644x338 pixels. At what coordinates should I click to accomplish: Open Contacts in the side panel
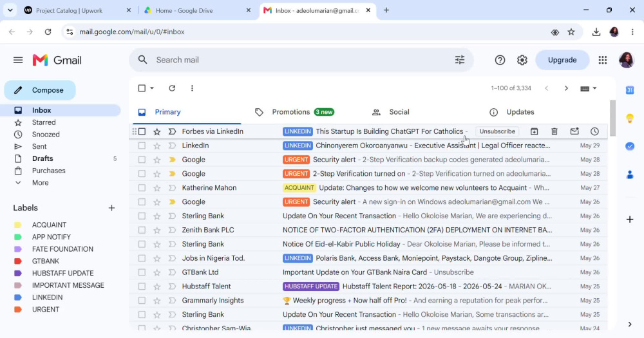point(630,174)
